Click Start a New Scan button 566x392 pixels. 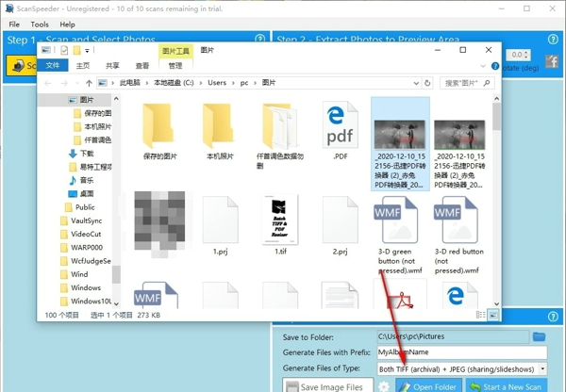coord(508,386)
